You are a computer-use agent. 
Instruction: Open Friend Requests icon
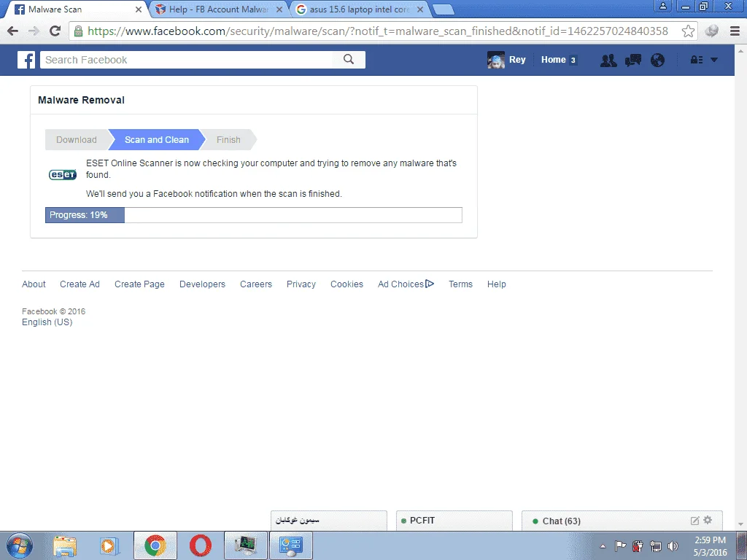coord(608,60)
